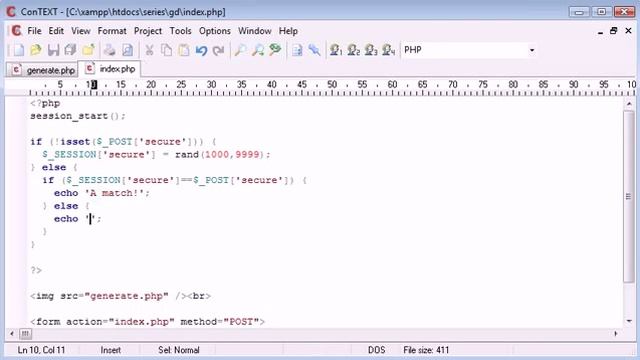Run User Command 4 icon

click(x=389, y=50)
